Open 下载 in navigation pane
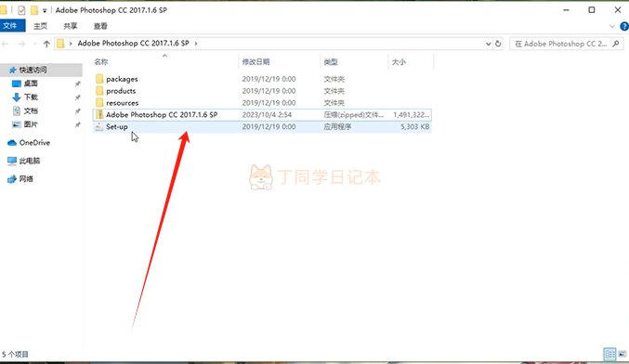 click(x=31, y=97)
